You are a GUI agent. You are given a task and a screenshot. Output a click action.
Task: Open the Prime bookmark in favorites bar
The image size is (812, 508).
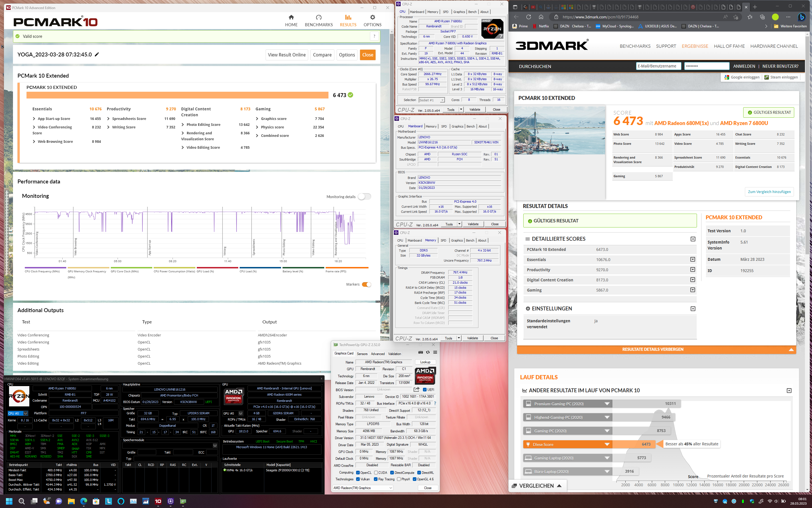(520, 26)
